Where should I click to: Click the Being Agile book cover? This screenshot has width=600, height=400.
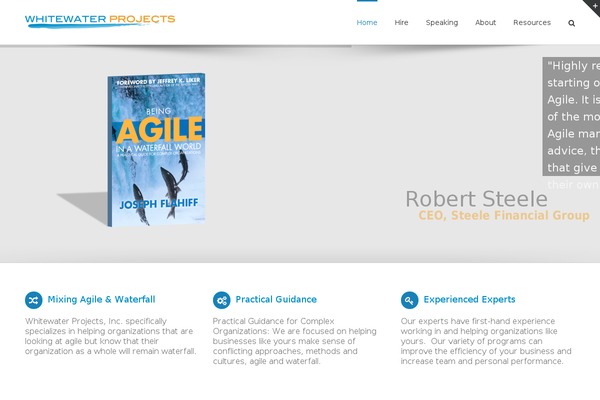(x=156, y=150)
